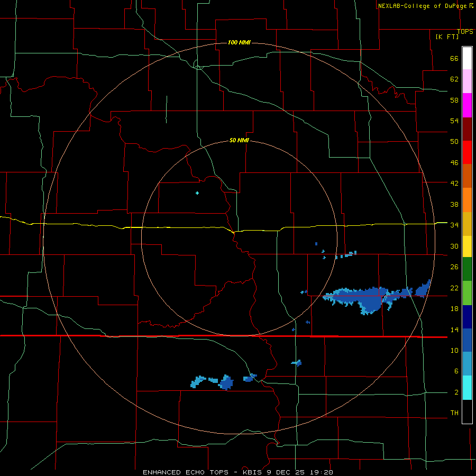
Task: Click the black TH swatch at legend bottom
Action: pos(467,411)
